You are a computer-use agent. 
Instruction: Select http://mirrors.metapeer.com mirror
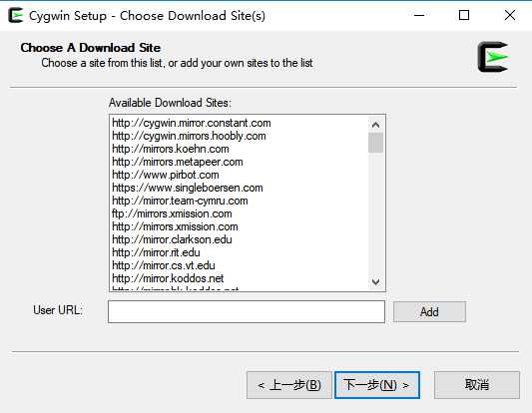click(x=178, y=162)
